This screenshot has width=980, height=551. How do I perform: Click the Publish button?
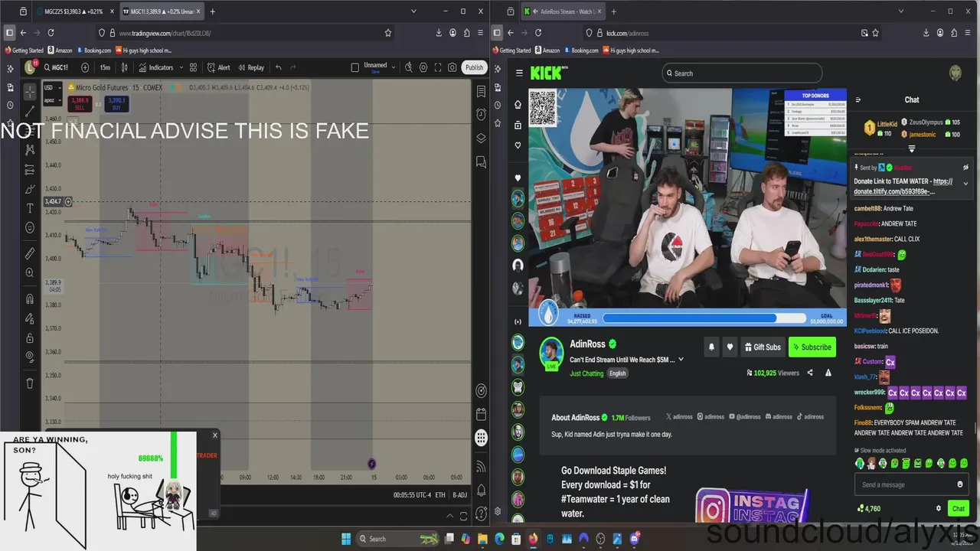(x=474, y=67)
